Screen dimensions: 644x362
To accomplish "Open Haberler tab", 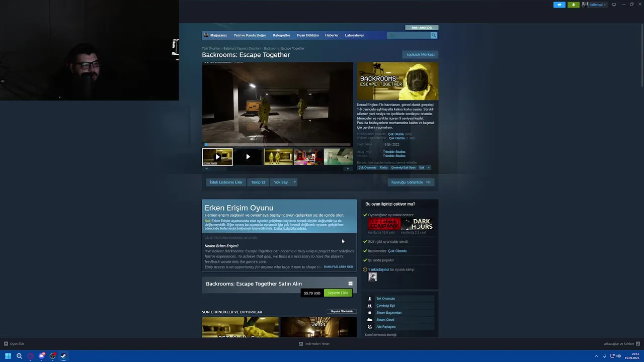I will (x=332, y=35).
